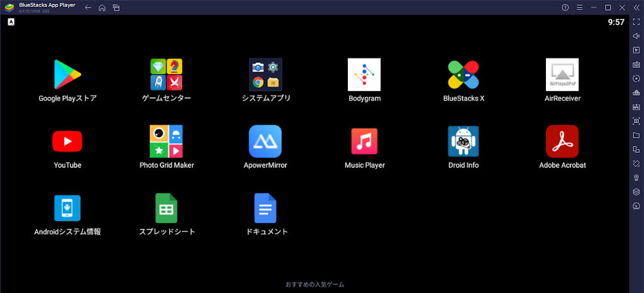Open the ドキュメント Docs app

point(265,208)
